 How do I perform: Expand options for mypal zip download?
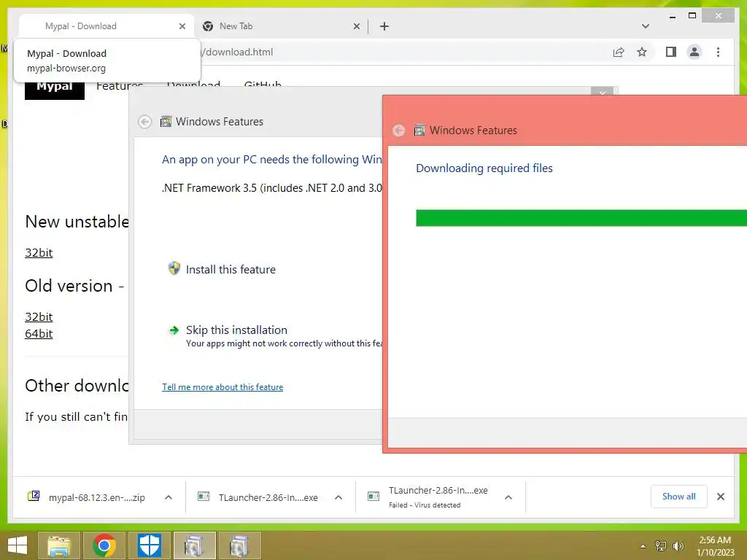(169, 497)
